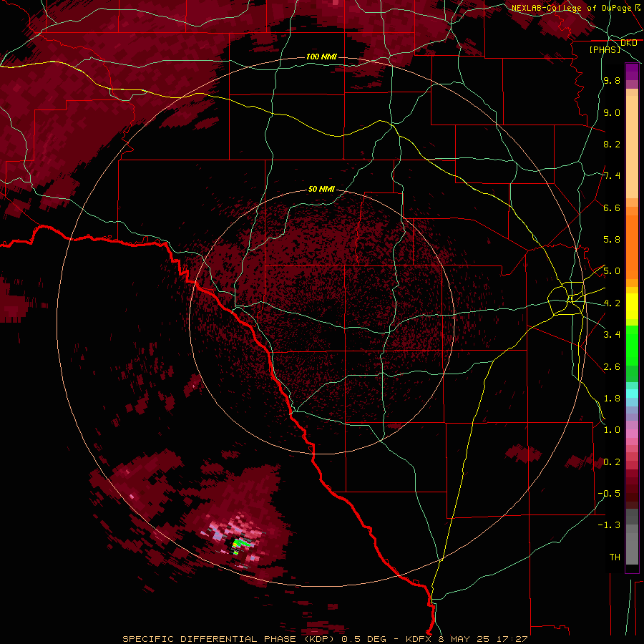Click the 6.6 value on the color scale
Screen dimensions: 644x644
tap(612, 208)
